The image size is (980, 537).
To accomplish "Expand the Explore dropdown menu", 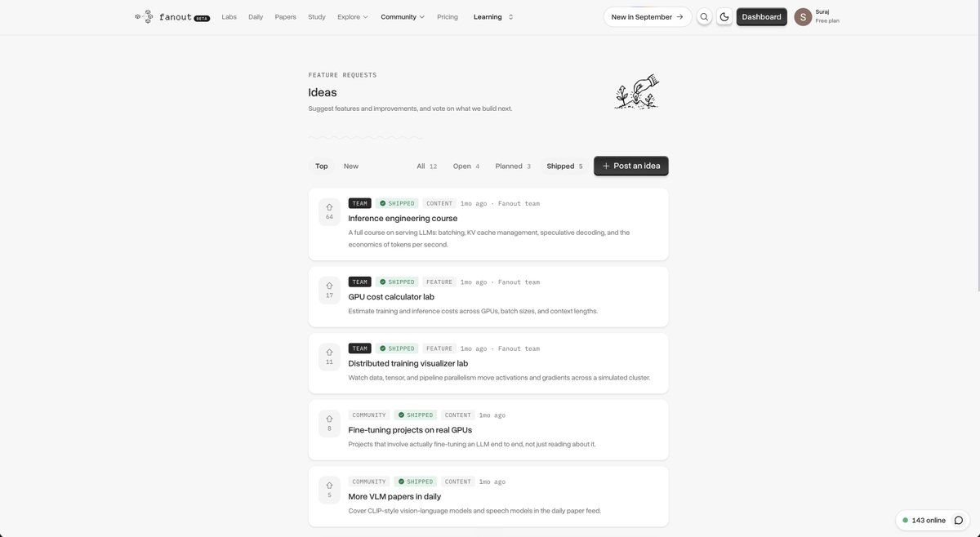I will [x=353, y=16].
